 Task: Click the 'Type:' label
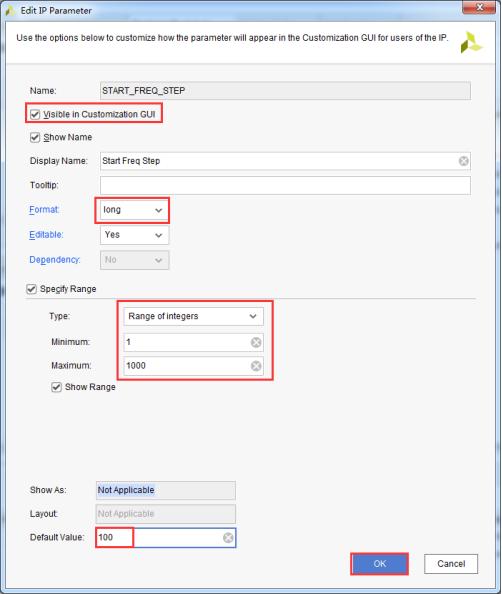click(x=59, y=316)
